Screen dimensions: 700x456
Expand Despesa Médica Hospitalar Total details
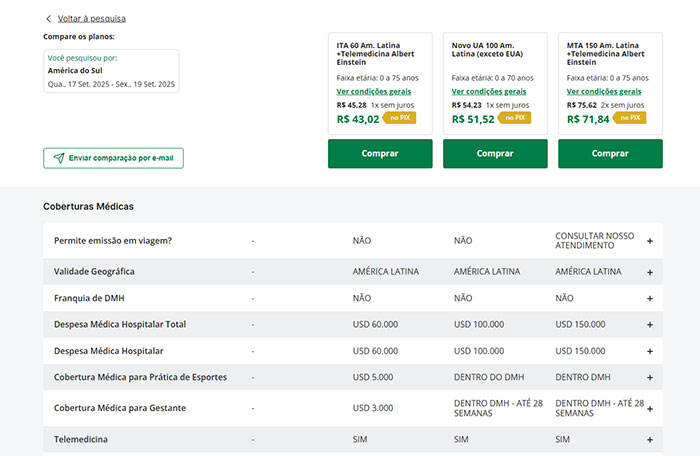click(x=650, y=325)
